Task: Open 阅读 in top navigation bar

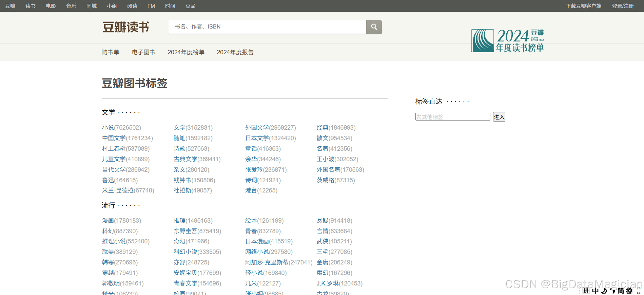Action: click(x=132, y=6)
